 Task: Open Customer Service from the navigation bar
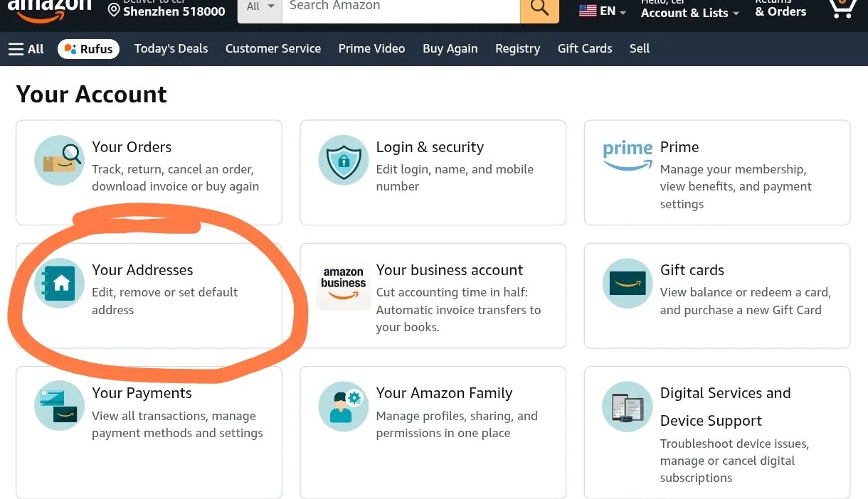click(273, 48)
